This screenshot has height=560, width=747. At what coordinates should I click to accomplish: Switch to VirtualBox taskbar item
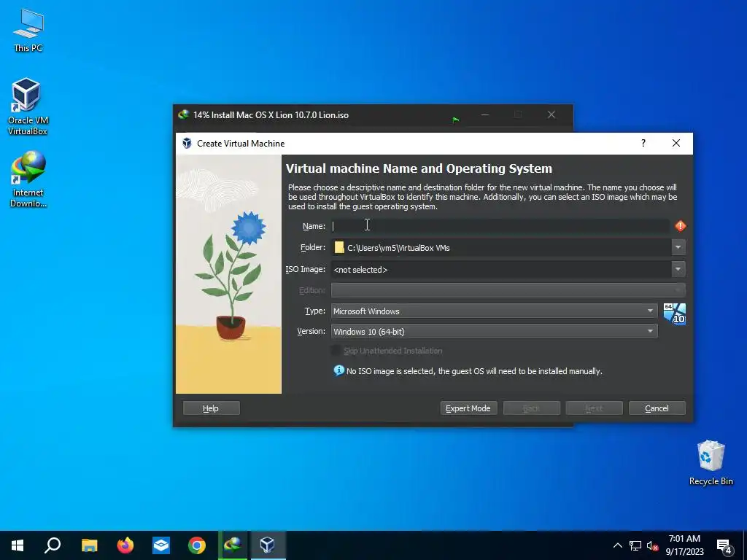[x=268, y=545]
